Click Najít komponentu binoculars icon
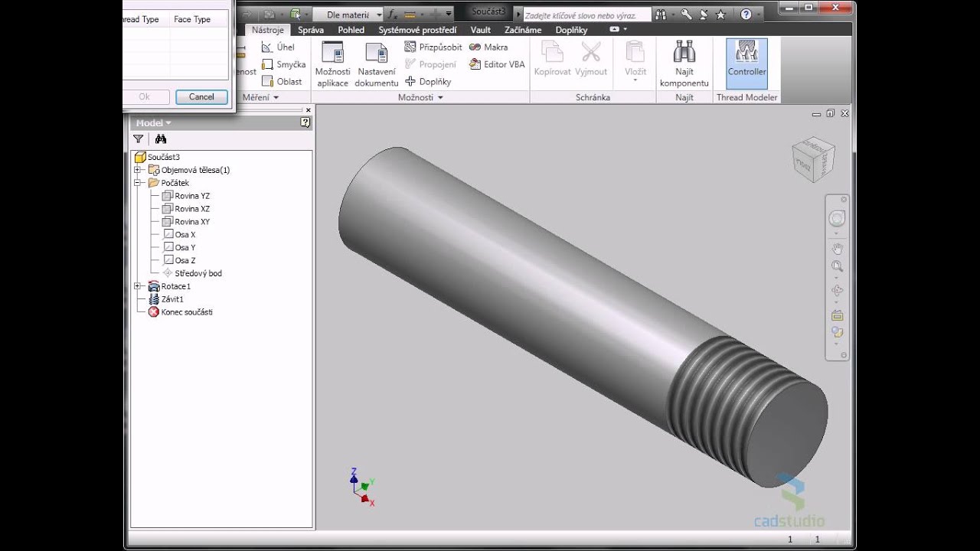This screenshot has height=551, width=980. coord(684,52)
